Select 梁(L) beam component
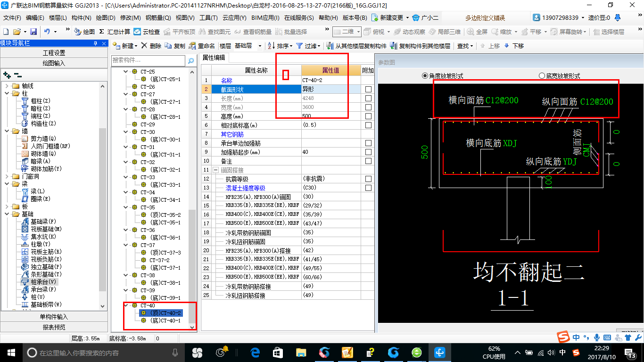This screenshot has height=362, width=644. 33,191
